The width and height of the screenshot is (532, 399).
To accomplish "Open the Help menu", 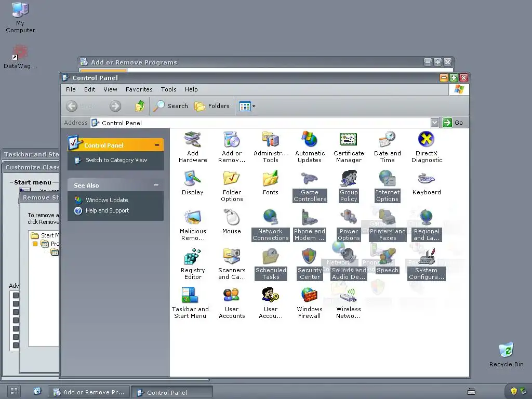I will [191, 89].
